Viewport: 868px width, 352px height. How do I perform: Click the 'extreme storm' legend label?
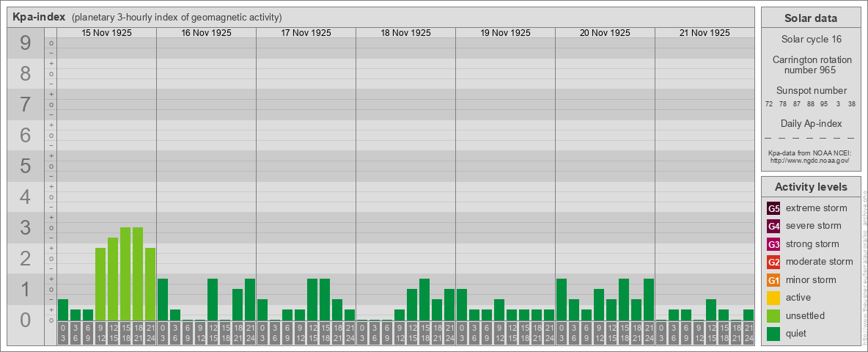tap(816, 208)
